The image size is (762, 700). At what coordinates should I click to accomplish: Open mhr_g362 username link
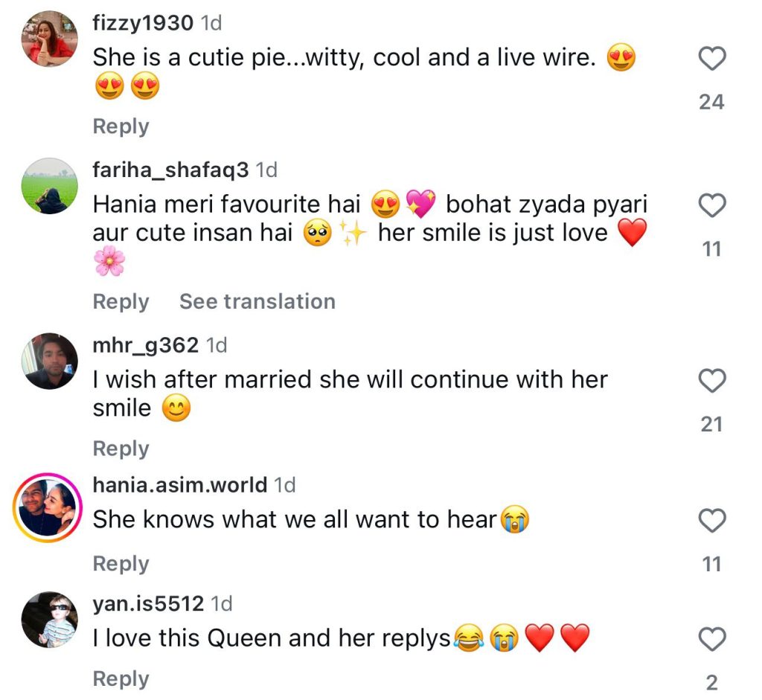[x=145, y=345]
